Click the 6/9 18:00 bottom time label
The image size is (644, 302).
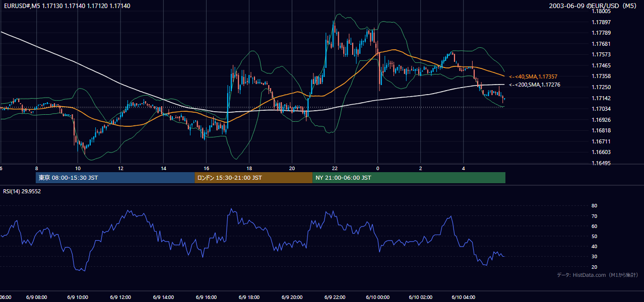249,297
